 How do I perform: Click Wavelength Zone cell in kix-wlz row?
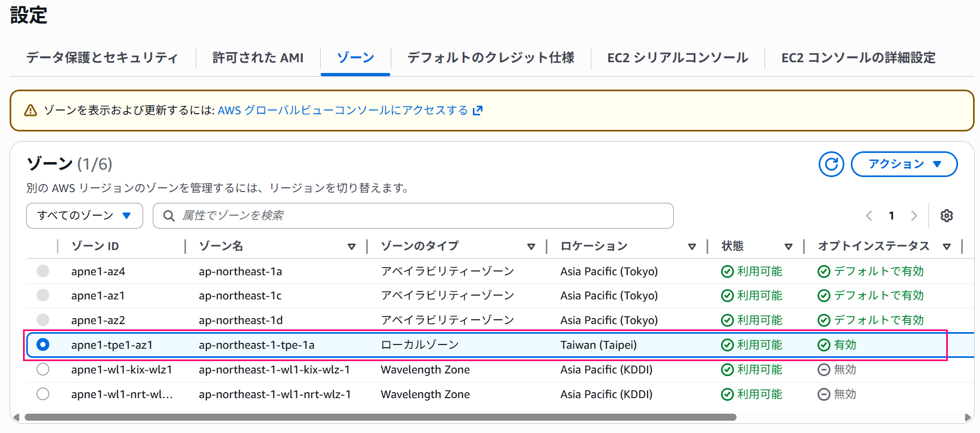(x=425, y=370)
